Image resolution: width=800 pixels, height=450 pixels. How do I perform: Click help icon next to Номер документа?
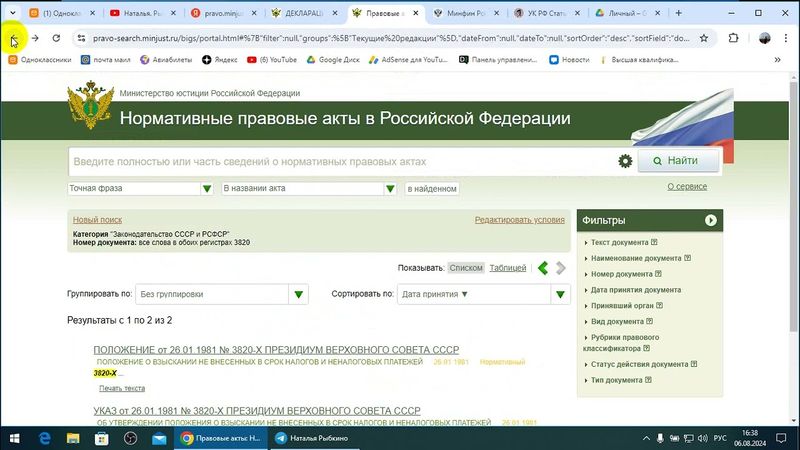(x=658, y=274)
